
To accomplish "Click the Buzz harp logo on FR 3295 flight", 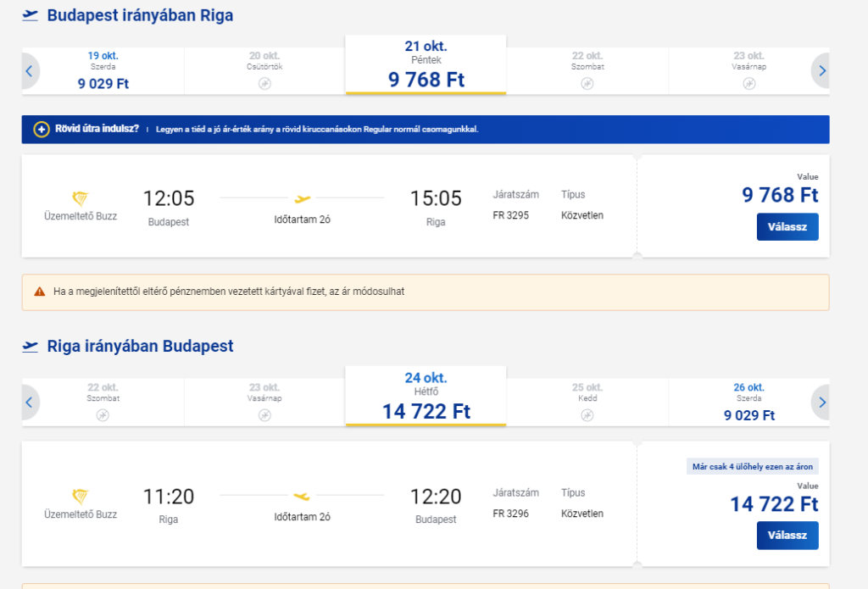I will pyautogui.click(x=81, y=198).
